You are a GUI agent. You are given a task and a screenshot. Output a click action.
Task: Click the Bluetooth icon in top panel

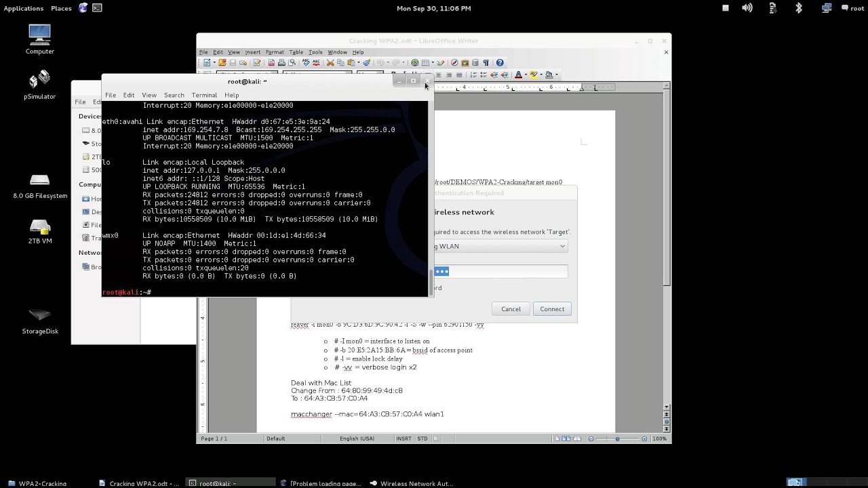pyautogui.click(x=799, y=8)
